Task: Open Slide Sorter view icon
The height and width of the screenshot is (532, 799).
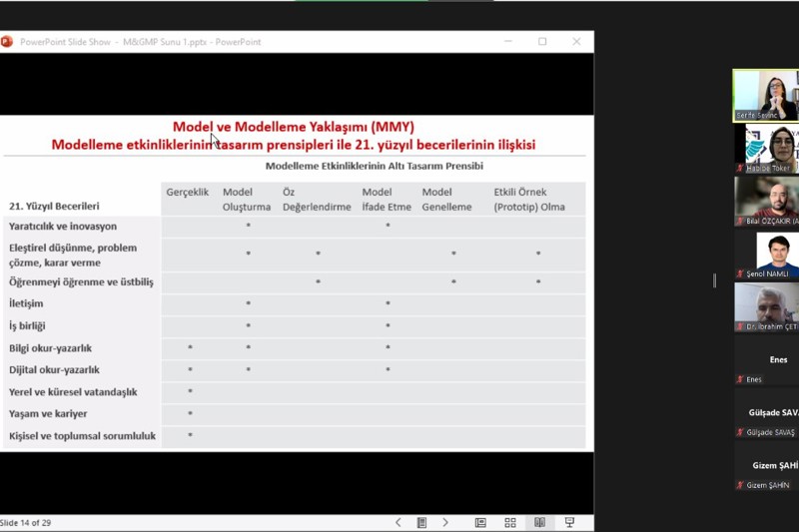Action: coord(509,522)
